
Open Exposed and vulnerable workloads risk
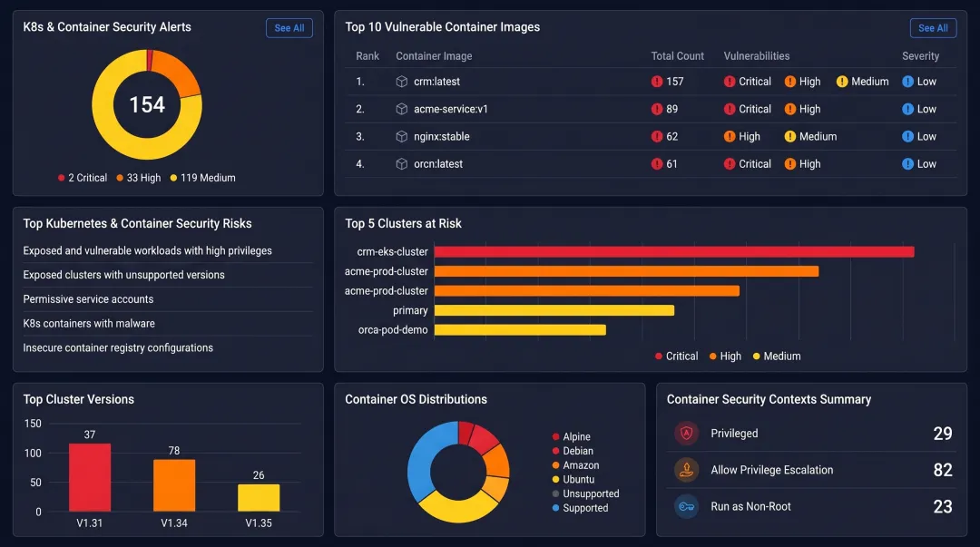pos(148,250)
